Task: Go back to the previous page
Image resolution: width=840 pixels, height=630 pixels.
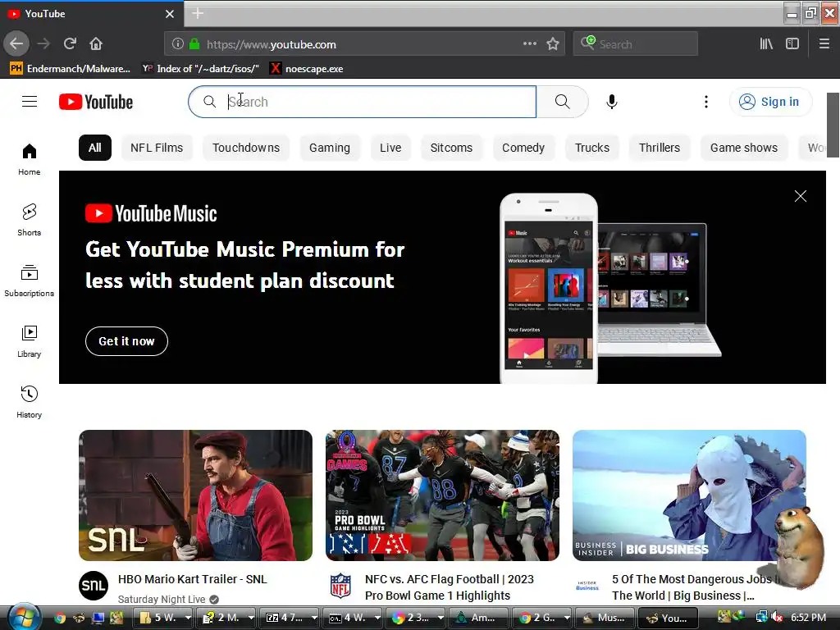Action: pyautogui.click(x=16, y=44)
